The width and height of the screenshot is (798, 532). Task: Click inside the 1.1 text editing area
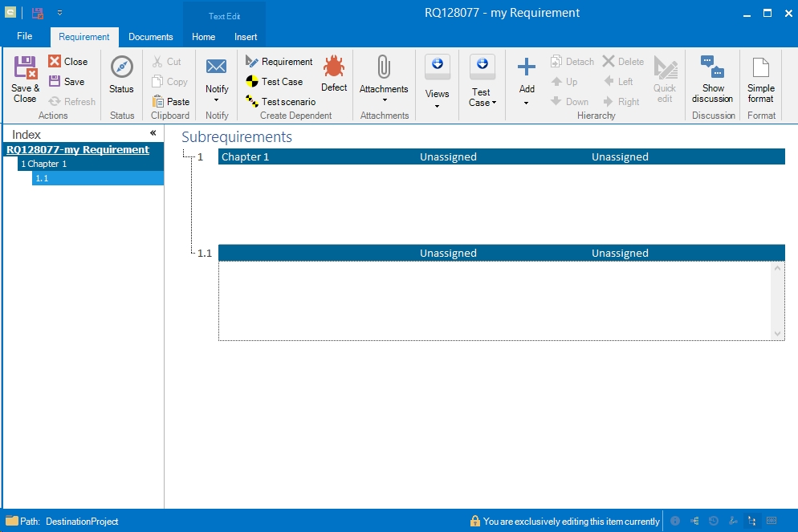pyautogui.click(x=495, y=300)
